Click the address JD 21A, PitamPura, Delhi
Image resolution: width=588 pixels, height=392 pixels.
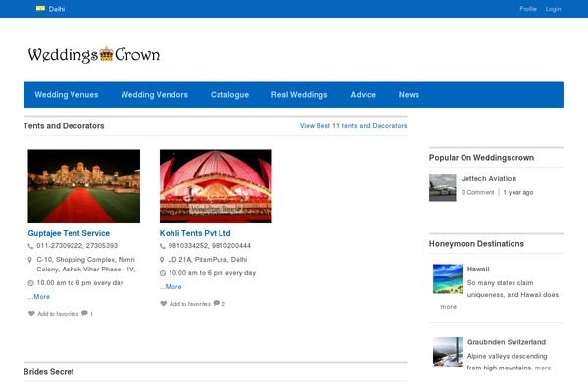(x=208, y=259)
